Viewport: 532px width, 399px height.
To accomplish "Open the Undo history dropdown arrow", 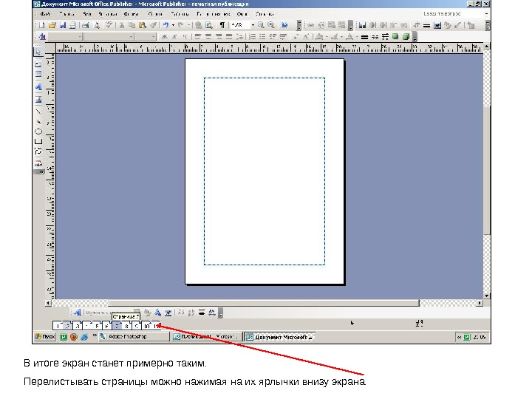I will point(173,25).
